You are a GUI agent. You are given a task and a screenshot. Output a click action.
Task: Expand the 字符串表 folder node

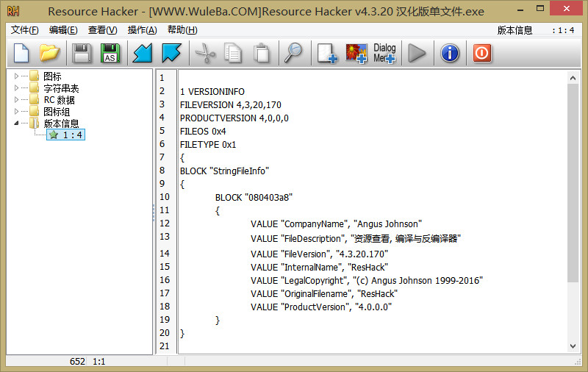(x=16, y=88)
